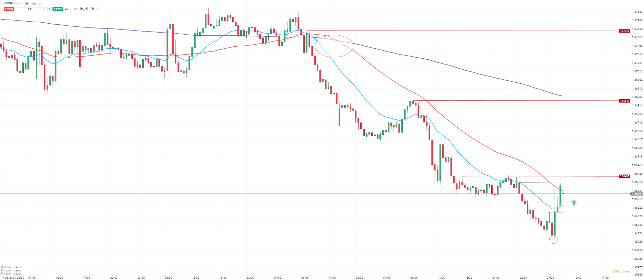Remove the SMA 1.36319 indicator
The height and width of the screenshot is (280, 644).
[4, 267]
